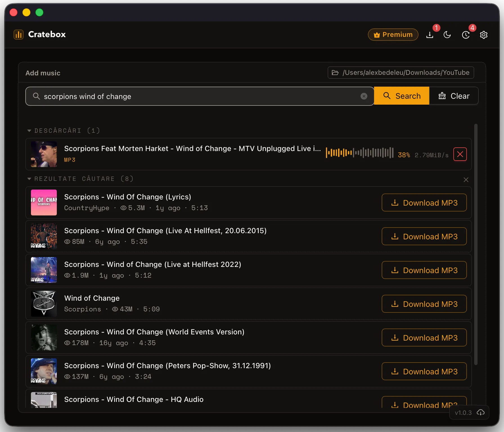The height and width of the screenshot is (432, 504).
Task: Click the Cratebox logo icon
Action: coord(19,35)
